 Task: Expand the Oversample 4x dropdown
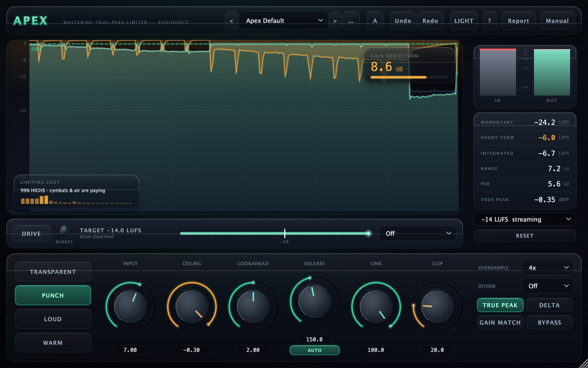[x=547, y=268]
